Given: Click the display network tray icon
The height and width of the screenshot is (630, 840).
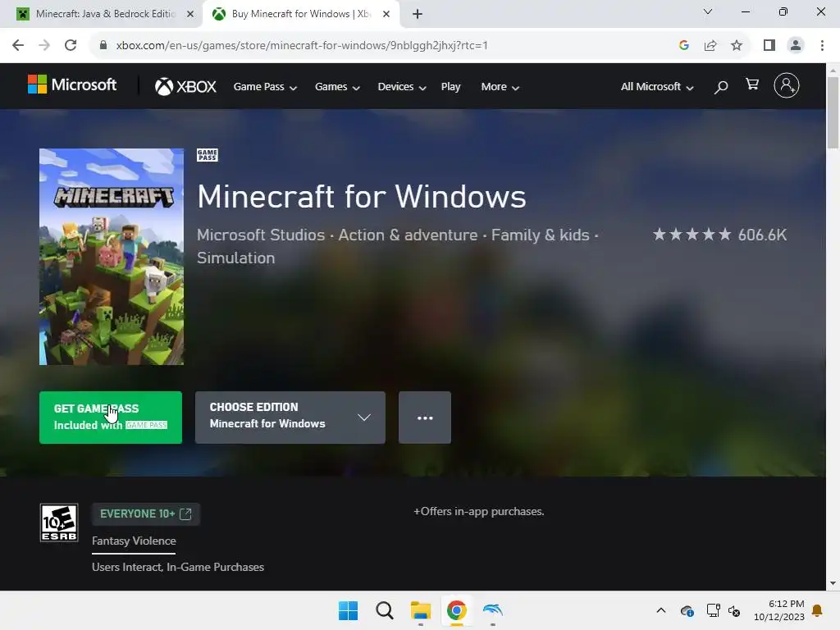Looking at the screenshot, I should click(x=713, y=610).
